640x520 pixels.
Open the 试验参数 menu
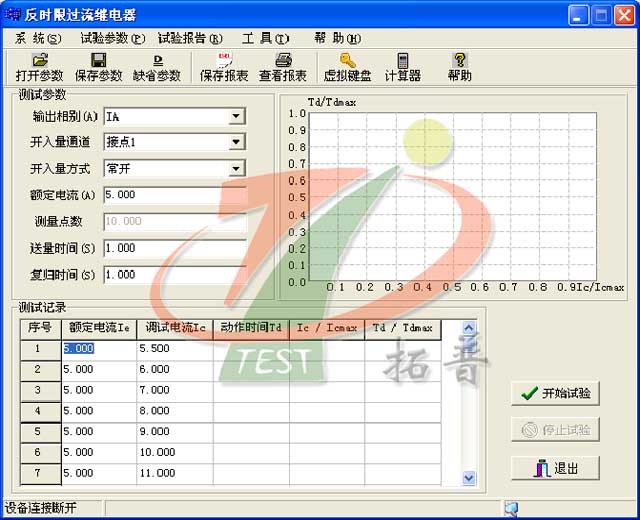[x=112, y=38]
